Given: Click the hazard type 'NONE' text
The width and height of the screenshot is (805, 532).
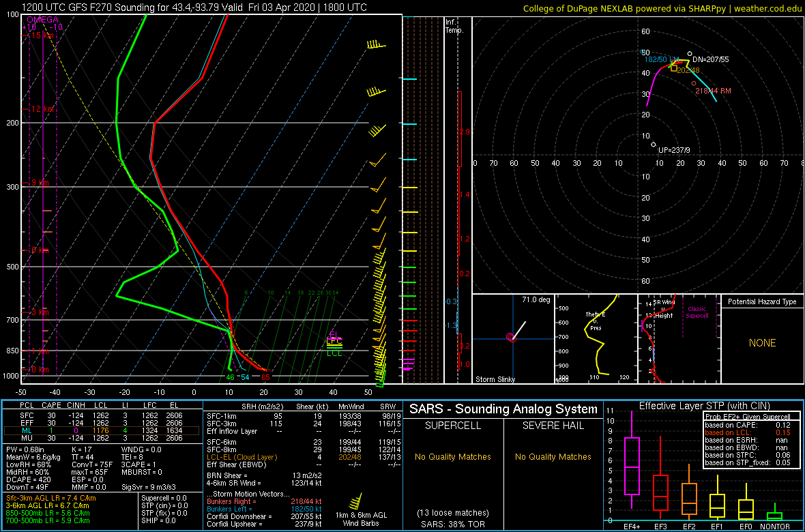Looking at the screenshot, I should tap(762, 343).
